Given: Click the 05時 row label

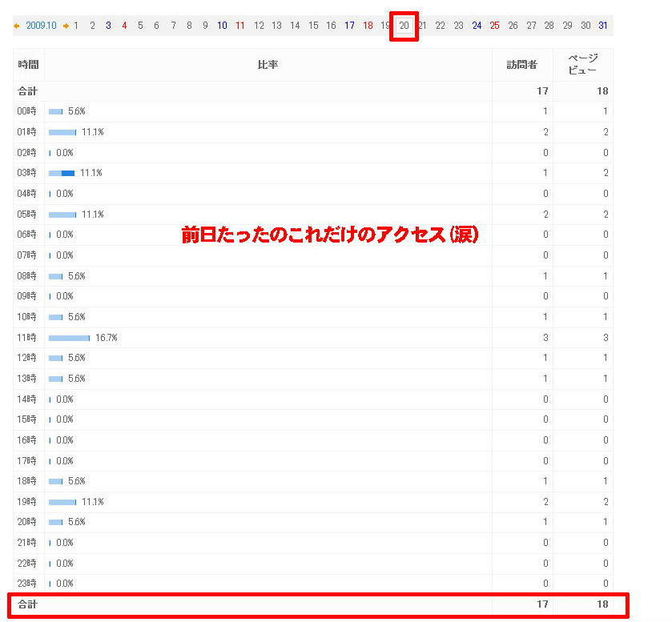Looking at the screenshot, I should [27, 215].
